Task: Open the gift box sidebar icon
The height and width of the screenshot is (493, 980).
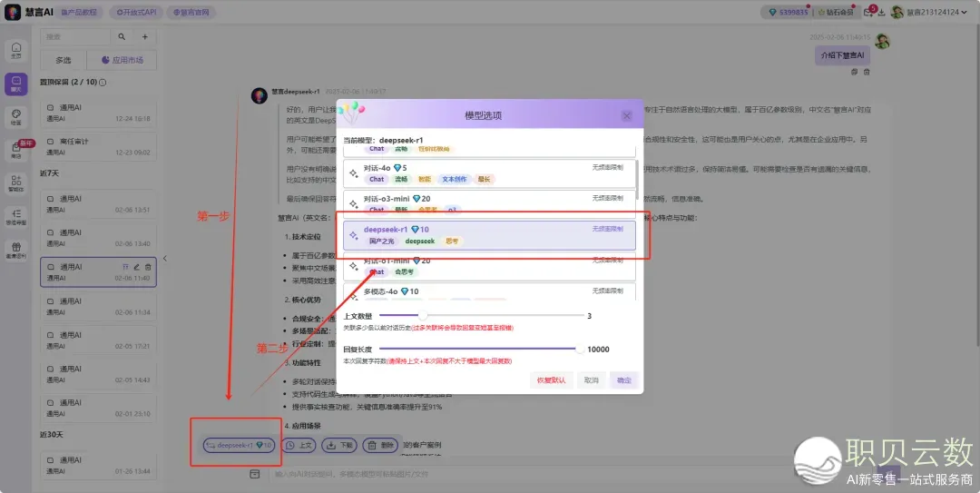Action: point(16,251)
